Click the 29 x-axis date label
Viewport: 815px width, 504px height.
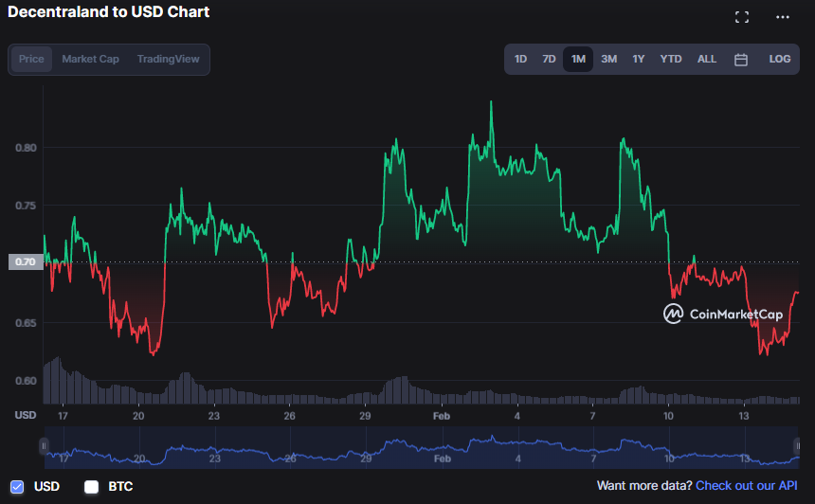point(366,416)
